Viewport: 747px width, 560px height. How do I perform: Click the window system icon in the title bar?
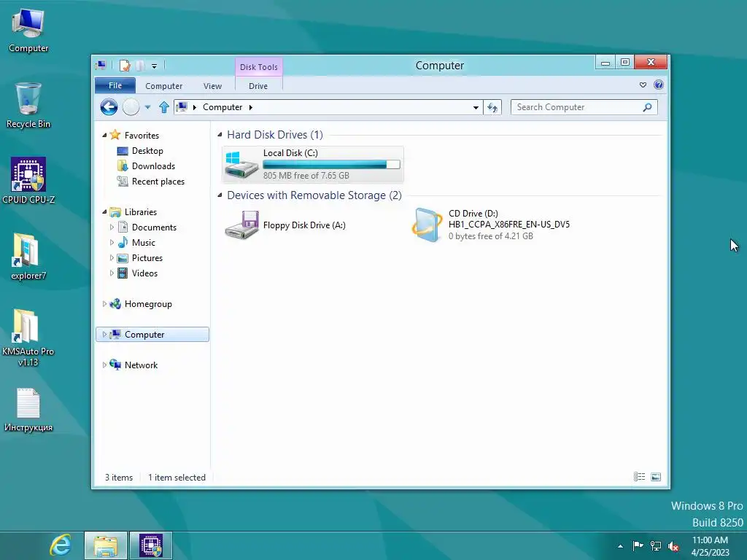101,65
